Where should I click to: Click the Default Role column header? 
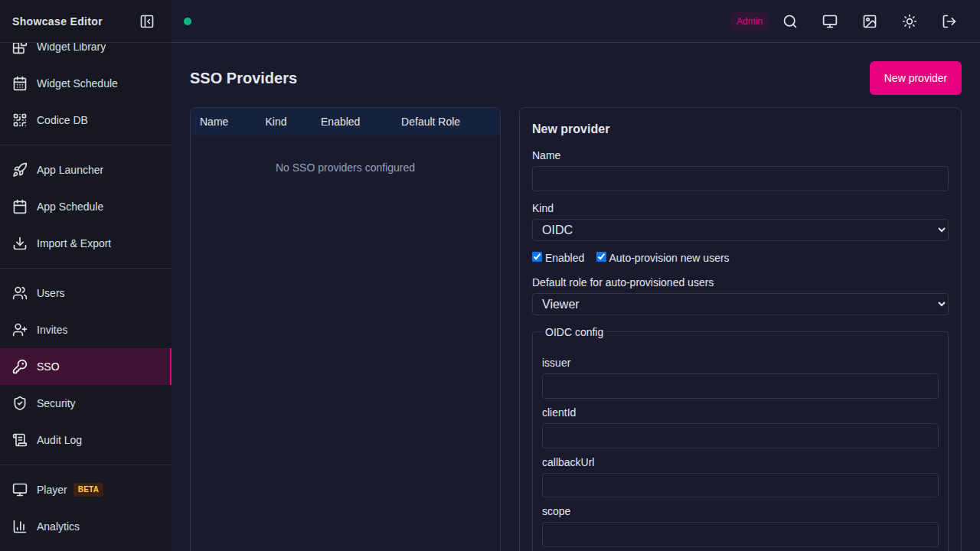point(430,122)
